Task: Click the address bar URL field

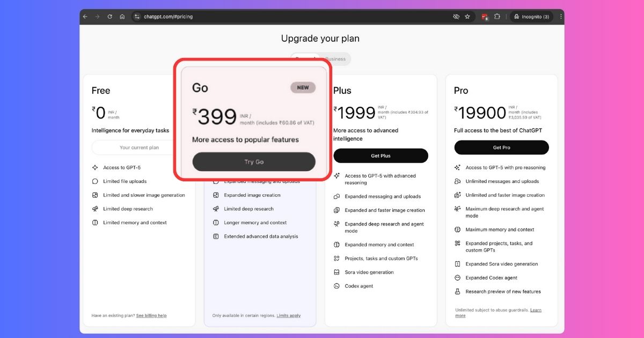Action: (268, 17)
